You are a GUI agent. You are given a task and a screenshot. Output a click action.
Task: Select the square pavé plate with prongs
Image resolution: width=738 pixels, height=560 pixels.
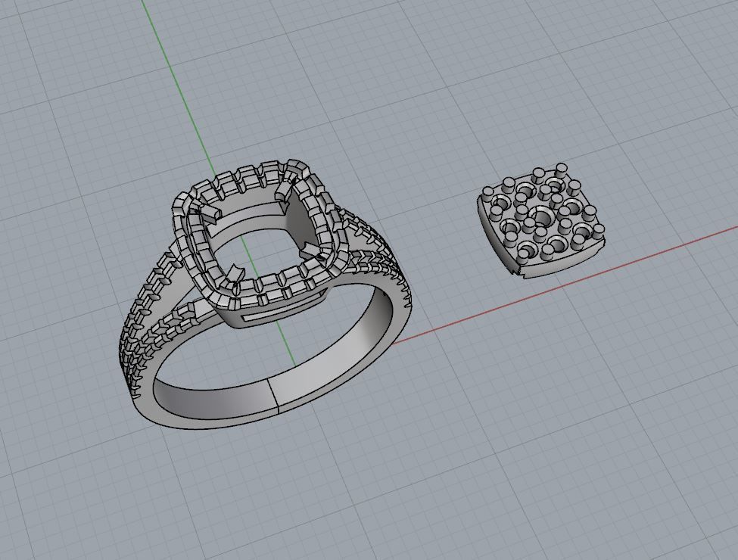pyautogui.click(x=540, y=221)
